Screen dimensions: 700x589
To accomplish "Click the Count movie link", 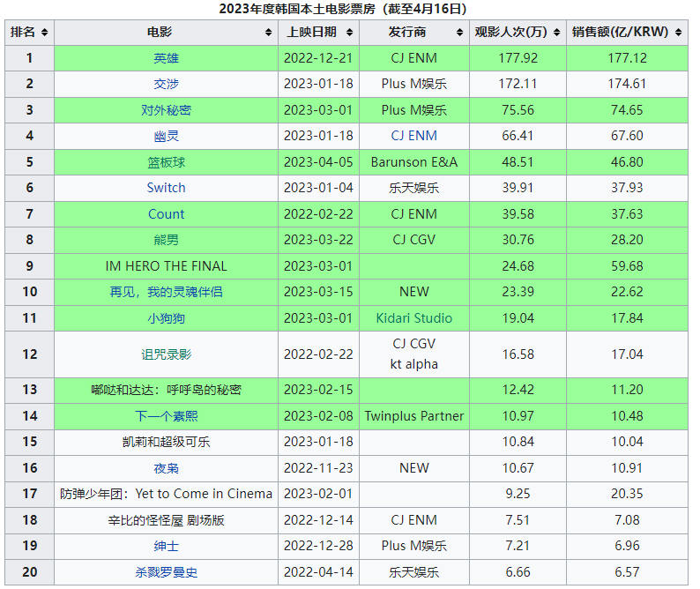I will [166, 214].
